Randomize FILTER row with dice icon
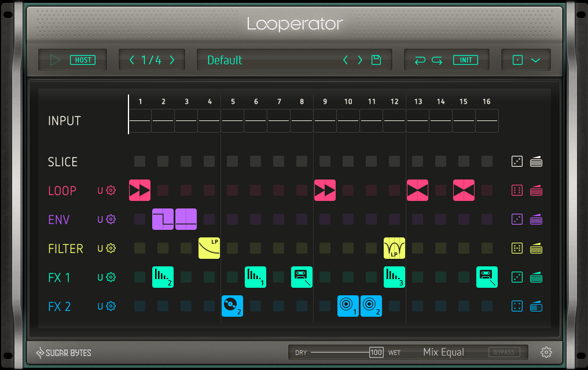The height and width of the screenshot is (370, 588). click(x=517, y=248)
